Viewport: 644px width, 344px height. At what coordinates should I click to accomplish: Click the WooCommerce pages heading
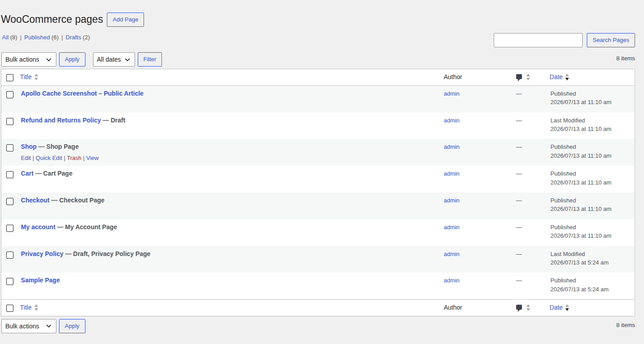52,19
